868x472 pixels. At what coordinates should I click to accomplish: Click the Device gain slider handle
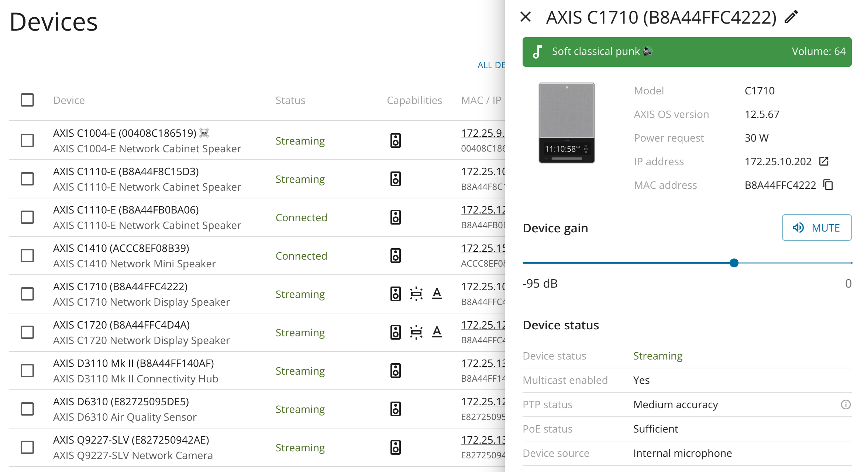tap(734, 263)
